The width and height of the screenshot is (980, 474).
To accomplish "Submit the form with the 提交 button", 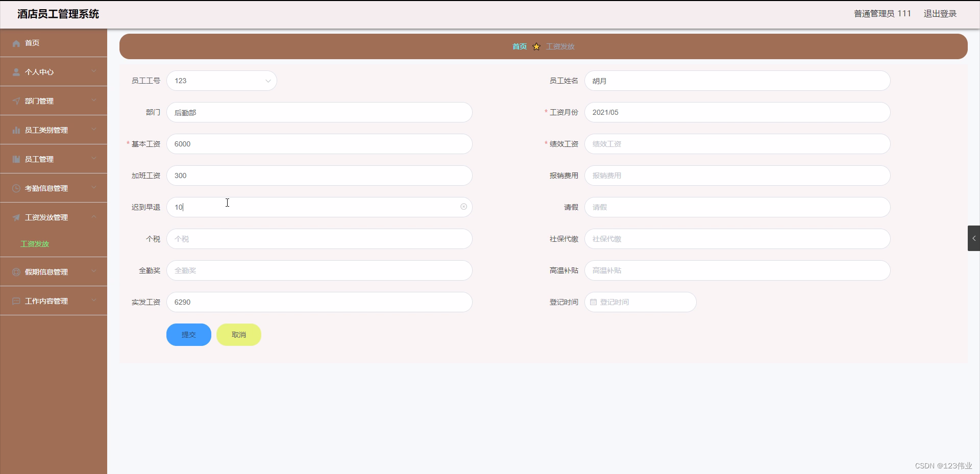I will click(x=188, y=335).
